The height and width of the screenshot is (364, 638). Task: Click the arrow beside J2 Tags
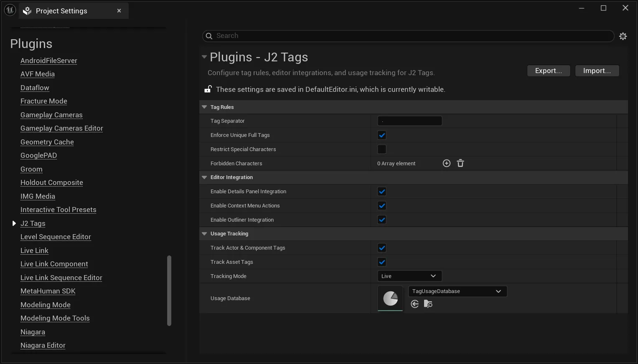coord(14,223)
